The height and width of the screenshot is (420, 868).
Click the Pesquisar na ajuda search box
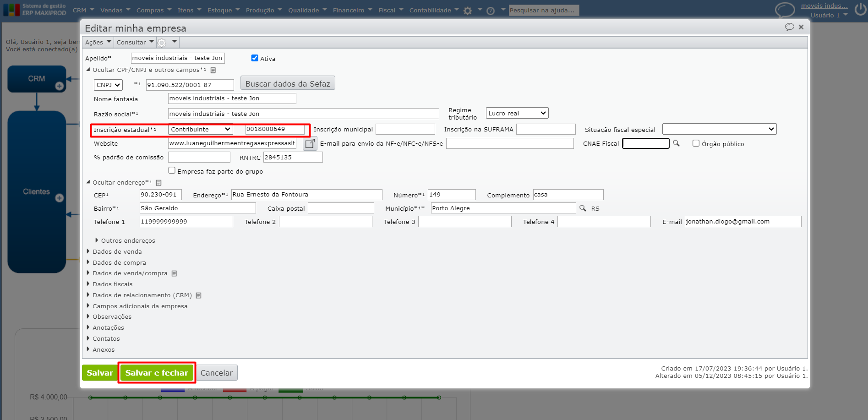544,10
